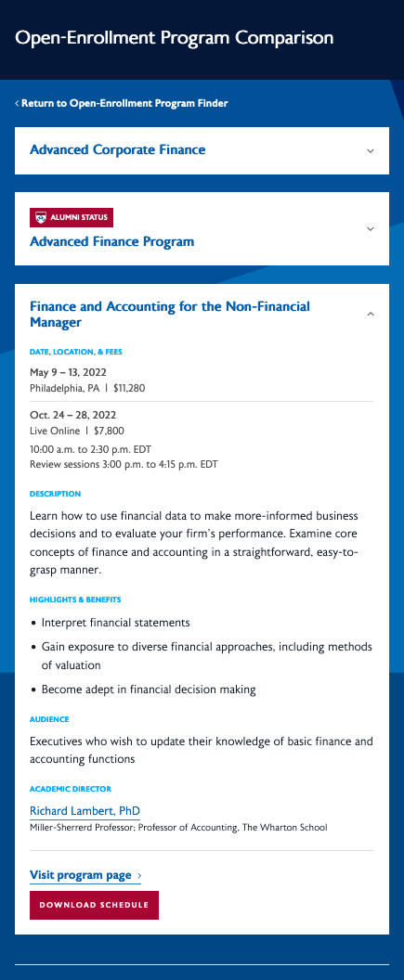Image resolution: width=404 pixels, height=980 pixels.
Task: Collapse the Finance and Accounting panel chevron
Action: coord(371,314)
